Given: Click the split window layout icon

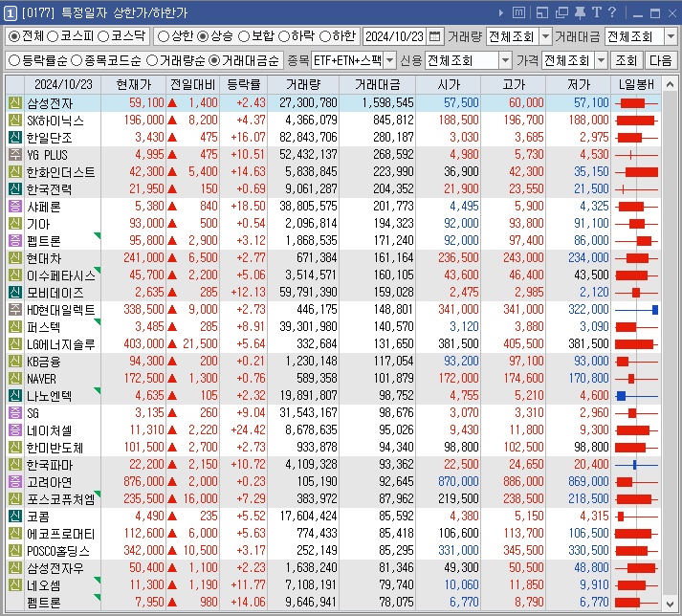Looking at the screenshot, I should (542, 12).
